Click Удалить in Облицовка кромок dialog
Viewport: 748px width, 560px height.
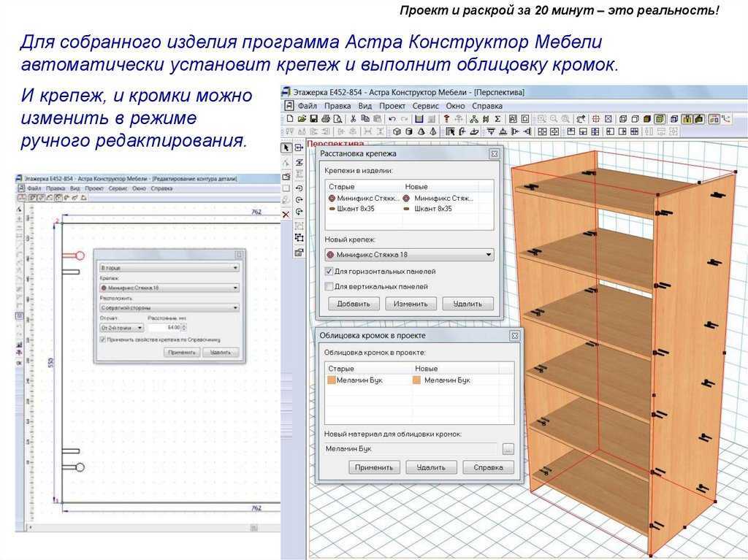pos(431,467)
